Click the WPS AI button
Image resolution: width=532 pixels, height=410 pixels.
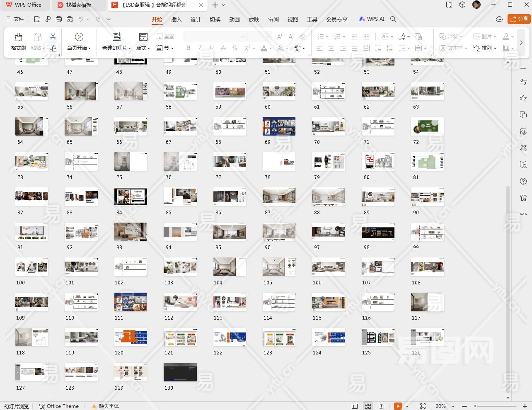pos(372,19)
